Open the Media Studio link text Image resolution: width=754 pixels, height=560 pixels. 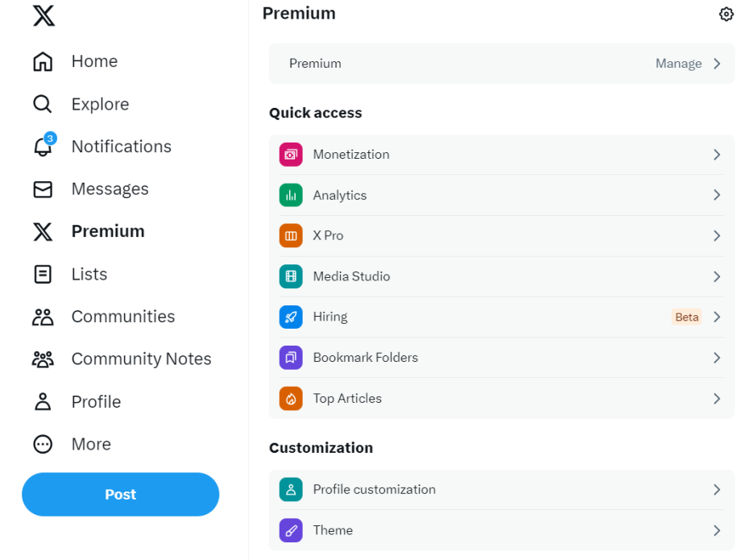[x=351, y=276]
